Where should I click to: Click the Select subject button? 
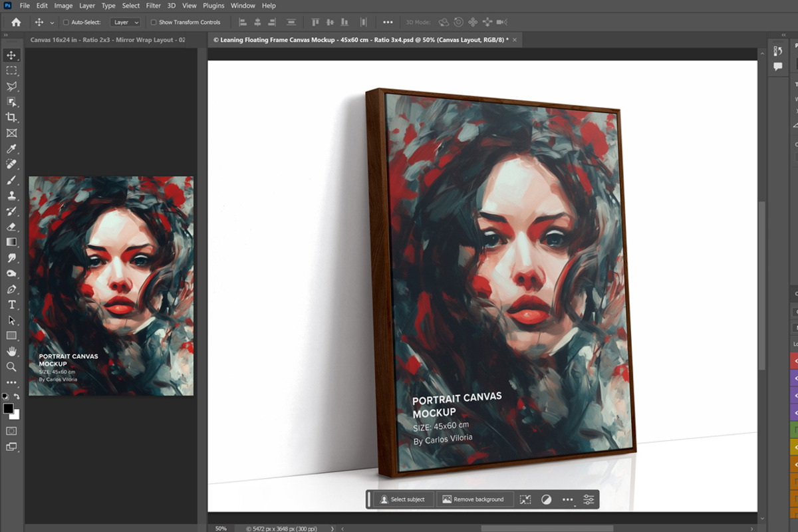(402, 499)
